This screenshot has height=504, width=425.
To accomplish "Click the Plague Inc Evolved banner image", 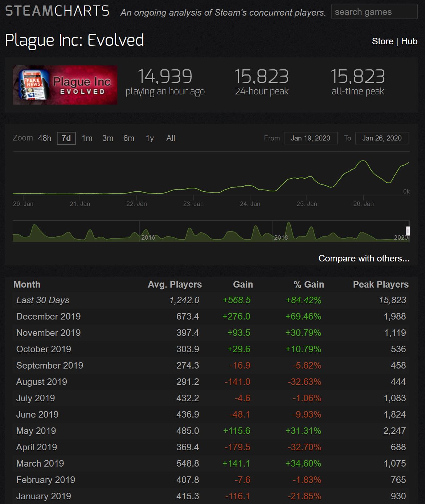I will (65, 85).
